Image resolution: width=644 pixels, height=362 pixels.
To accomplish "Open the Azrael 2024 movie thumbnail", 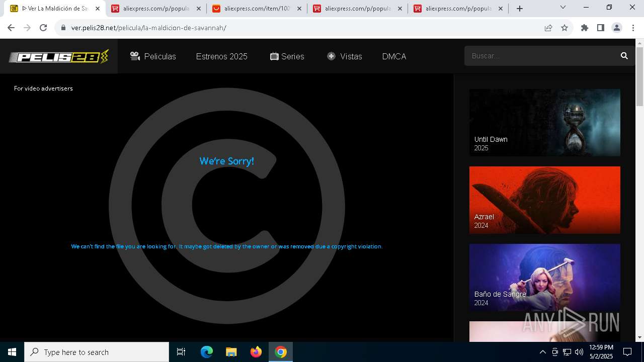I will (545, 200).
